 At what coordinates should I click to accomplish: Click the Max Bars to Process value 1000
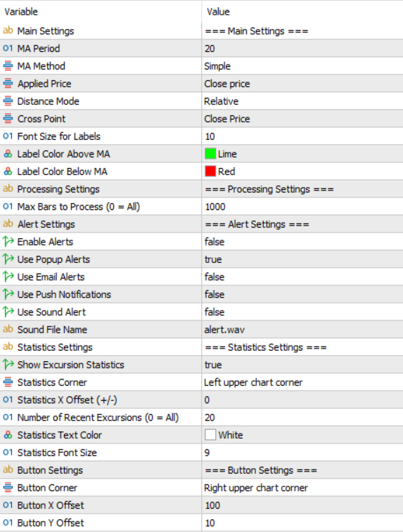(215, 207)
